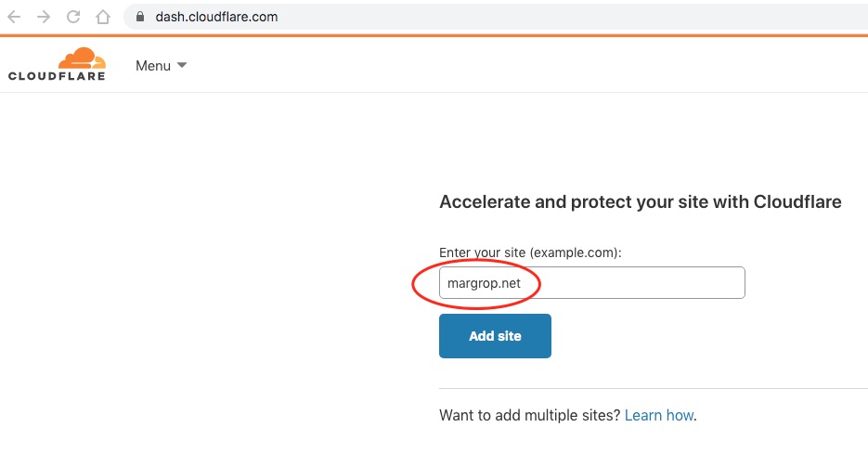Click the padlock icon in address bar

pos(140,17)
